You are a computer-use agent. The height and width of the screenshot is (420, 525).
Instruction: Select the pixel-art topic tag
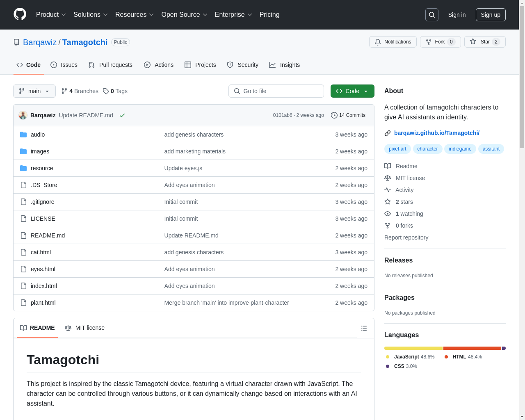[x=397, y=149]
